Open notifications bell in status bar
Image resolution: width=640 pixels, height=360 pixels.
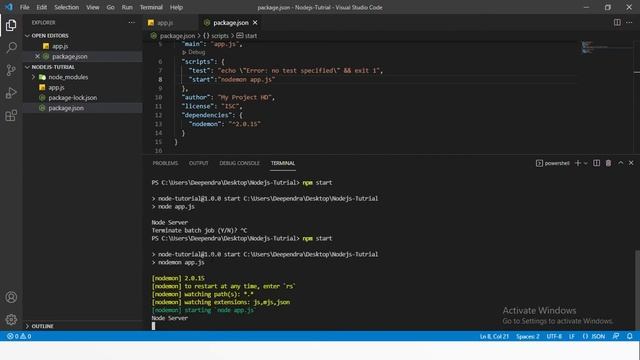point(629,336)
